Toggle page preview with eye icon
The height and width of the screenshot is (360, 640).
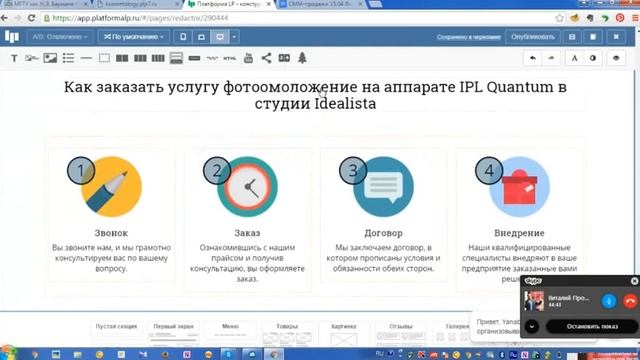(x=616, y=58)
